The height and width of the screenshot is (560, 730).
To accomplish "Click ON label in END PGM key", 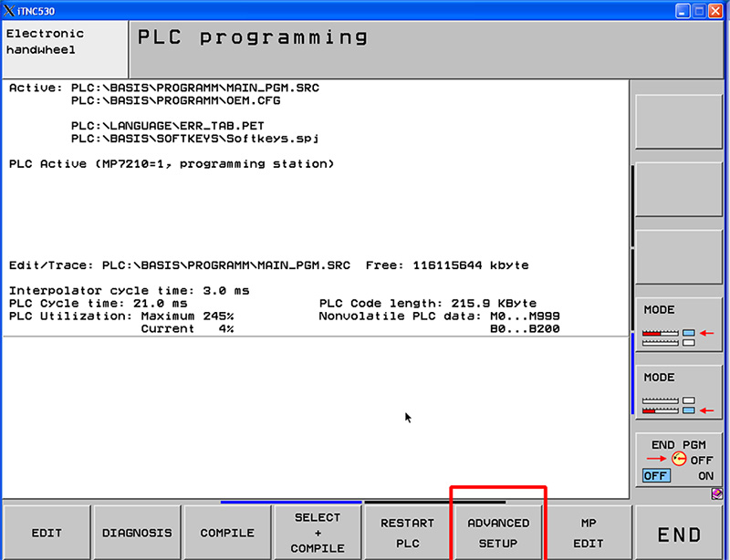I will pyautogui.click(x=705, y=475).
